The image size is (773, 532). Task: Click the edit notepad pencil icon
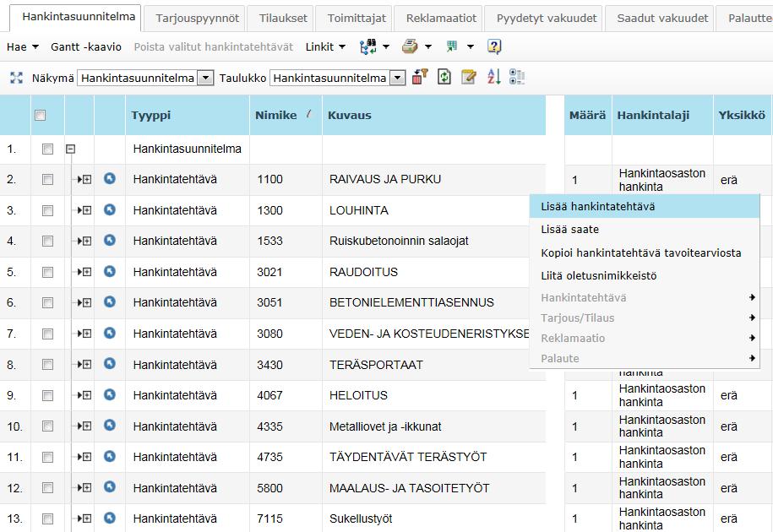(468, 78)
